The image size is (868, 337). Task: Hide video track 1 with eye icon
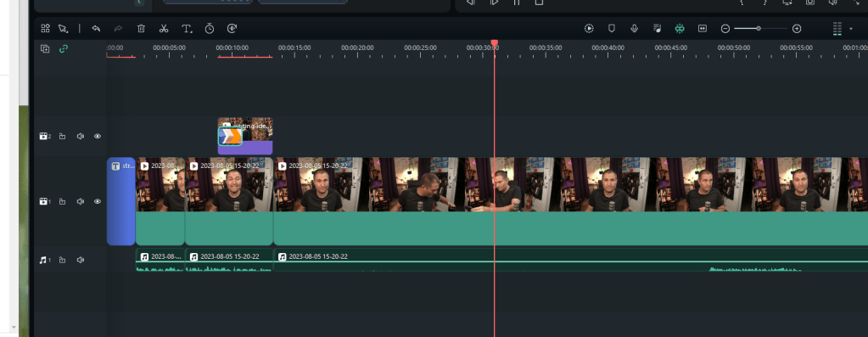coord(98,201)
